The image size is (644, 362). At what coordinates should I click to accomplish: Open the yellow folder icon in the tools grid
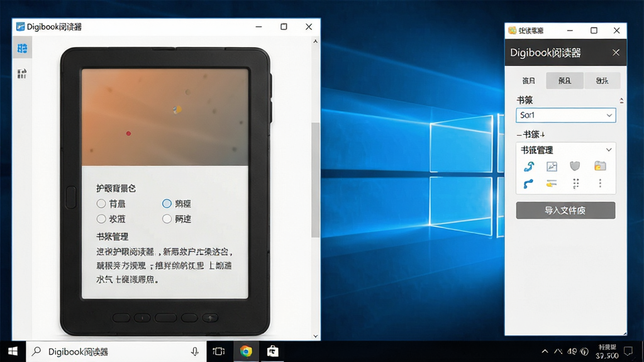coord(600,166)
